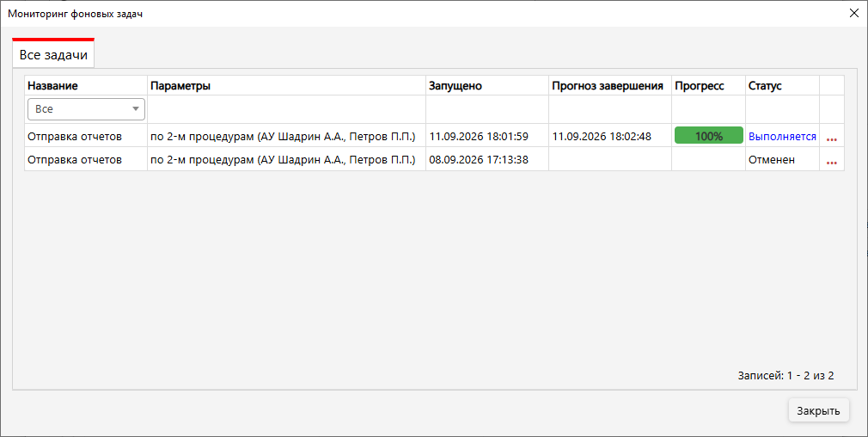
Task: Click the Записей: 1 - 2 из 2 counter
Action: (x=785, y=376)
